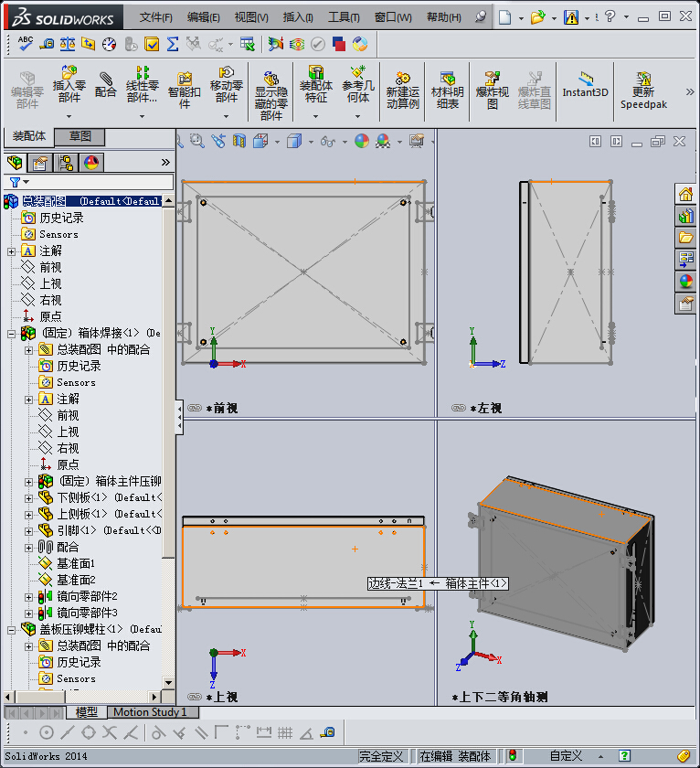Open the Appearances color ball in task pane
The width and height of the screenshot is (700, 768).
point(685,281)
